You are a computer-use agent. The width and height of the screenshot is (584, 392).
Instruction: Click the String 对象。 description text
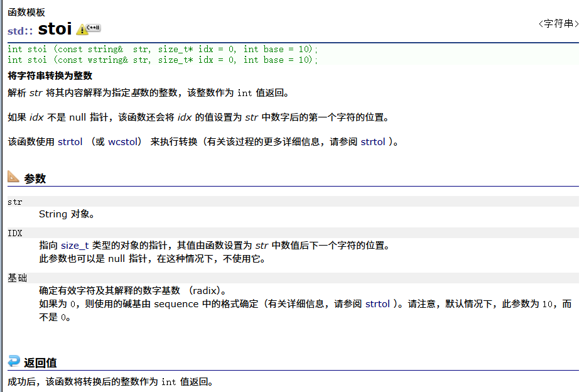[67, 214]
